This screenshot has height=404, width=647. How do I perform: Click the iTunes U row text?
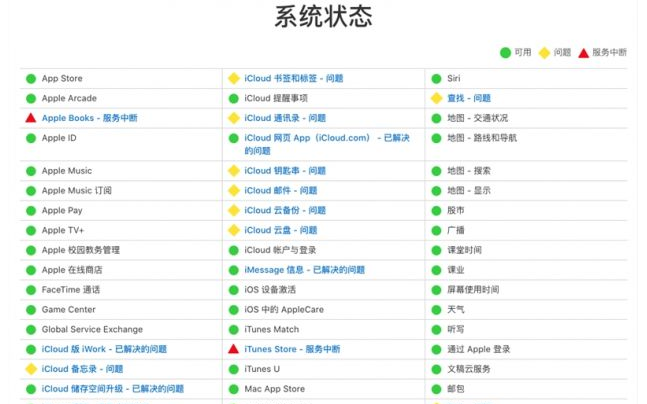[x=262, y=369]
